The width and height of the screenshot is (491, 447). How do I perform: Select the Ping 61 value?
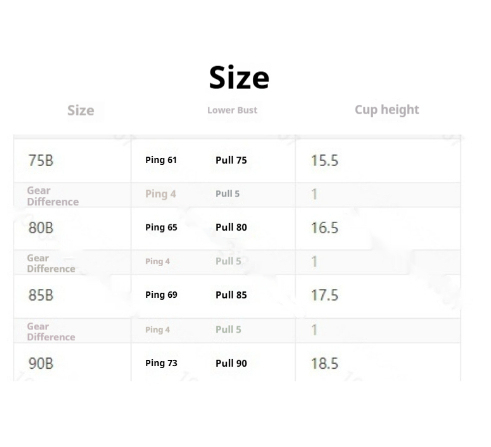[x=161, y=160]
